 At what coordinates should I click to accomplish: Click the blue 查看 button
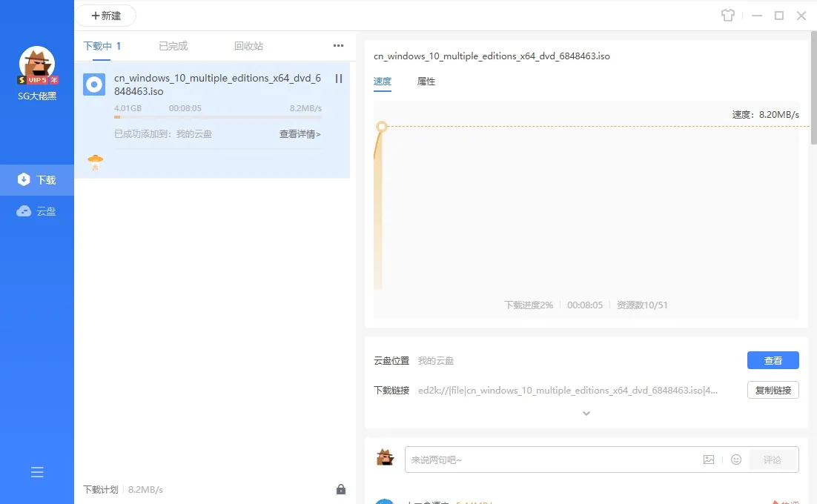[x=773, y=360]
